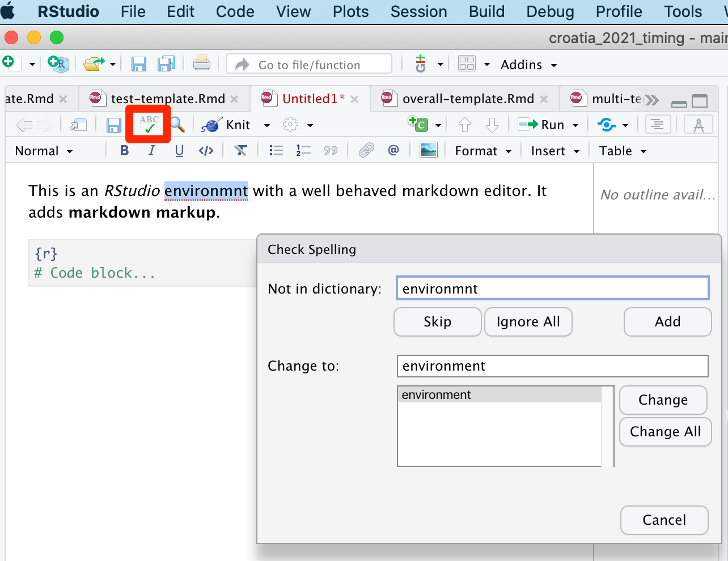The image size is (728, 561).
Task: Toggle bullet list
Action: (276, 151)
